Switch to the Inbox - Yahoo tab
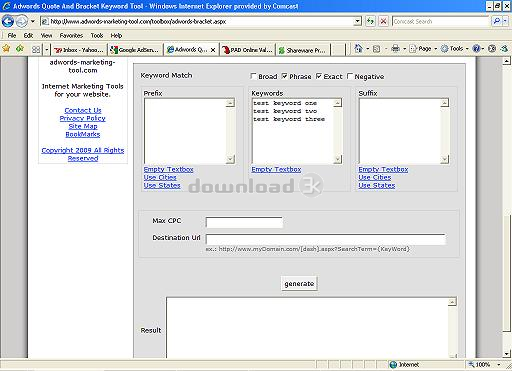 pyautogui.click(x=79, y=50)
